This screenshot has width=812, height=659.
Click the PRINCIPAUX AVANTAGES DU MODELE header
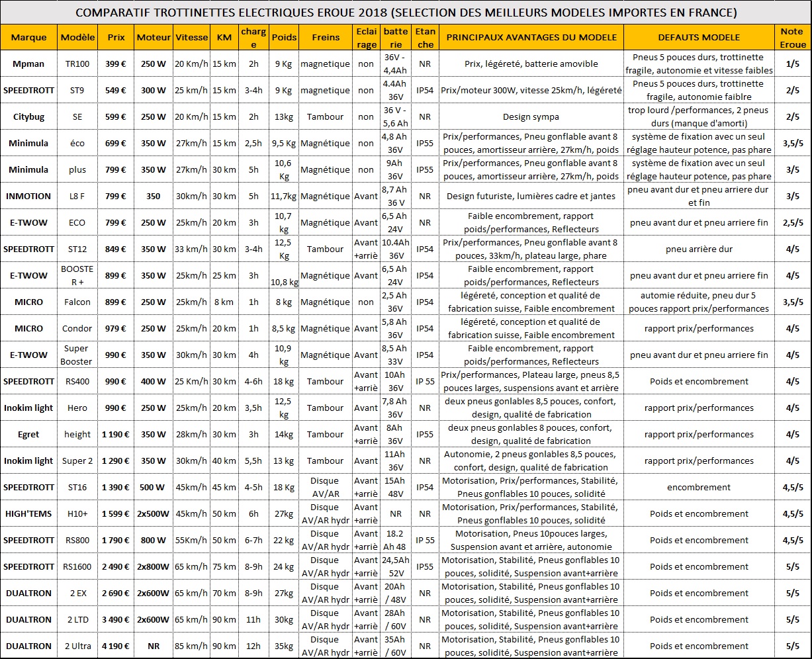pyautogui.click(x=531, y=37)
